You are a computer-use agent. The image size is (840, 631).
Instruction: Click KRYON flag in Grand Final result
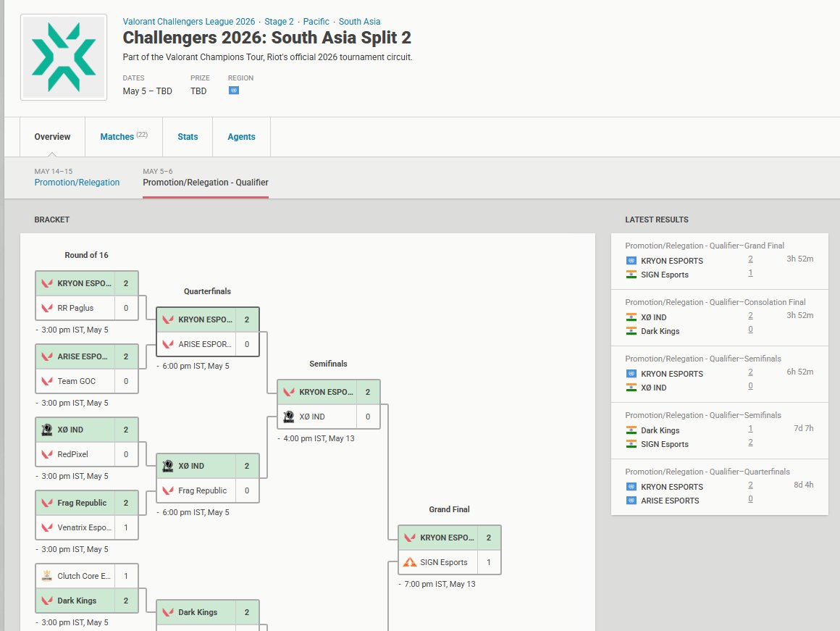tap(631, 261)
